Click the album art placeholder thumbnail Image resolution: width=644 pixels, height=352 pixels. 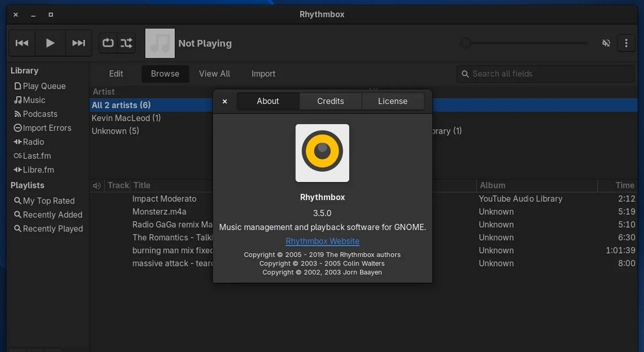(160, 43)
